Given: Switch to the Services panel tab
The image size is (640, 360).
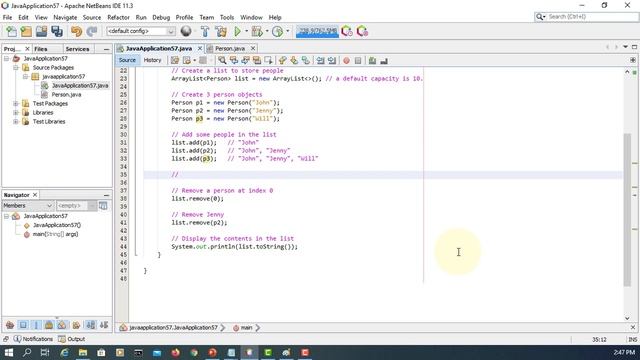Looking at the screenshot, I should point(77,49).
